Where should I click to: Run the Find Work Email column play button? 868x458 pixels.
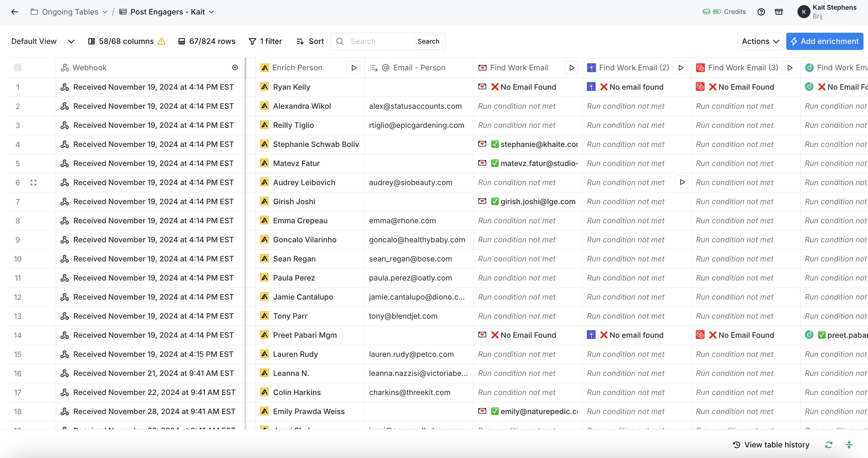(572, 68)
